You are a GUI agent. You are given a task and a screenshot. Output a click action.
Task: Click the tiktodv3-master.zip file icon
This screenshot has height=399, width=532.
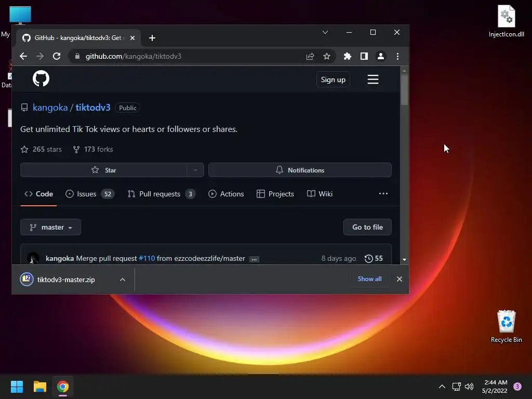click(26, 279)
